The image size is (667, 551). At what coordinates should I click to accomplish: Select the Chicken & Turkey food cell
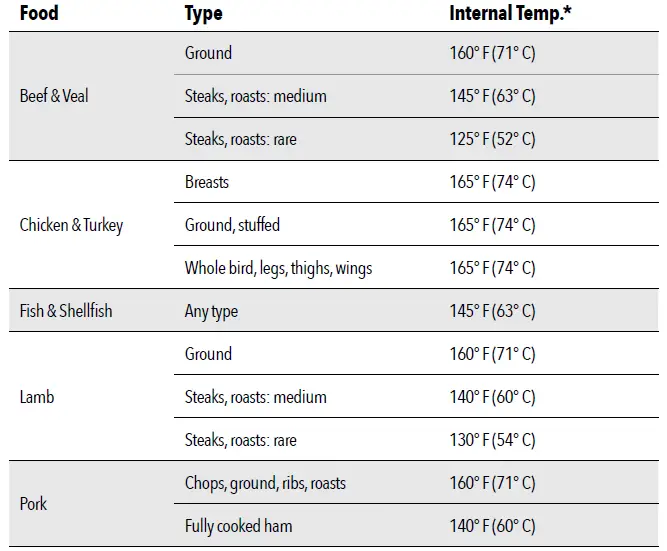tap(71, 225)
